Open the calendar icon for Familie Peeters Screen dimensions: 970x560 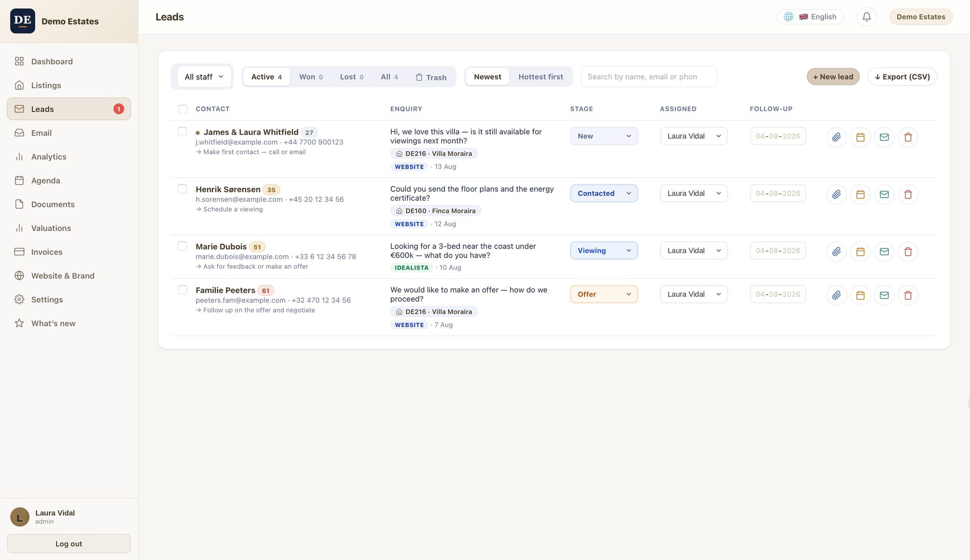[860, 295]
